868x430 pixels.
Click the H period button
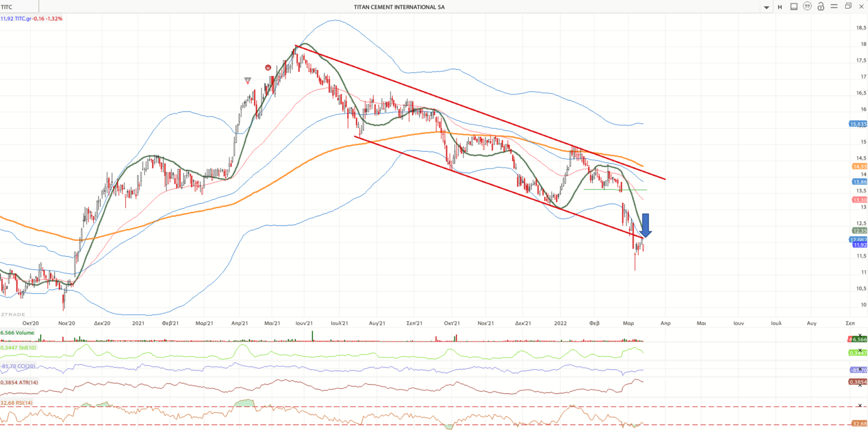pos(780,7)
